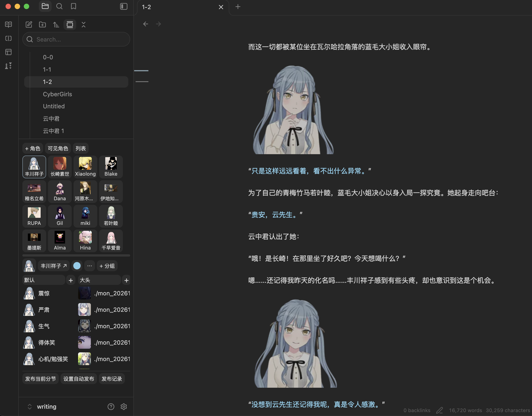This screenshot has width=532, height=416.
Task: Open the 云中君 1 note
Action: pos(76,131)
